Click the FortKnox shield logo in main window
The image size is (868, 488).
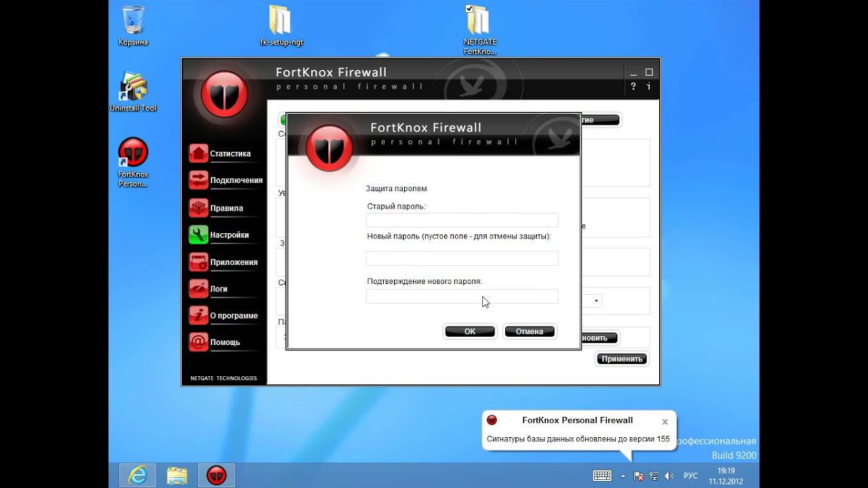pos(224,95)
